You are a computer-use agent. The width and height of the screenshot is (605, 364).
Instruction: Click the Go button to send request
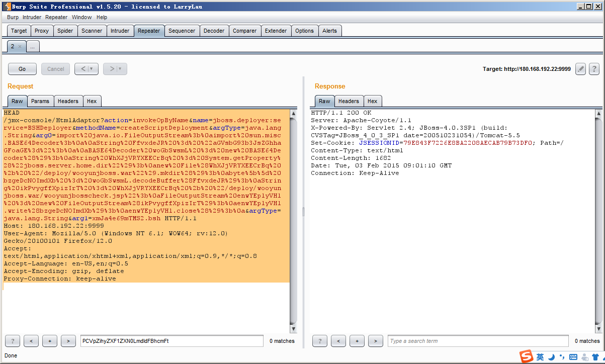click(22, 69)
